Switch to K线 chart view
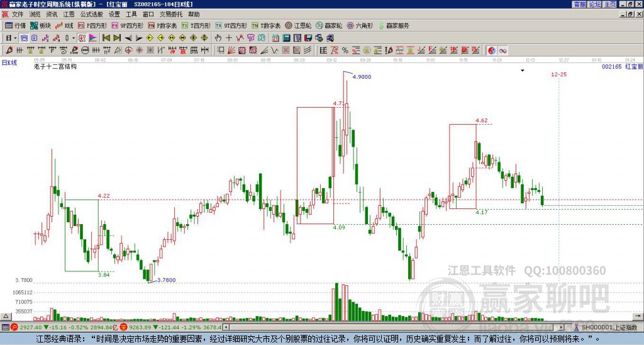This screenshot has width=644, height=345. (65, 25)
